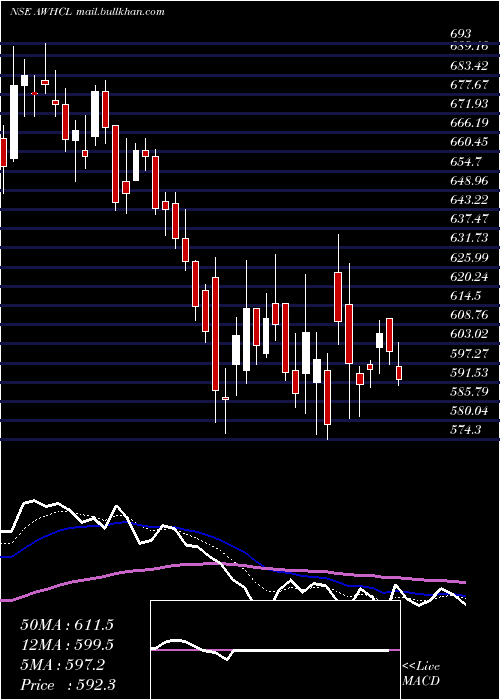Select the 654.7 price axis label
The image size is (500, 700).
tap(466, 162)
